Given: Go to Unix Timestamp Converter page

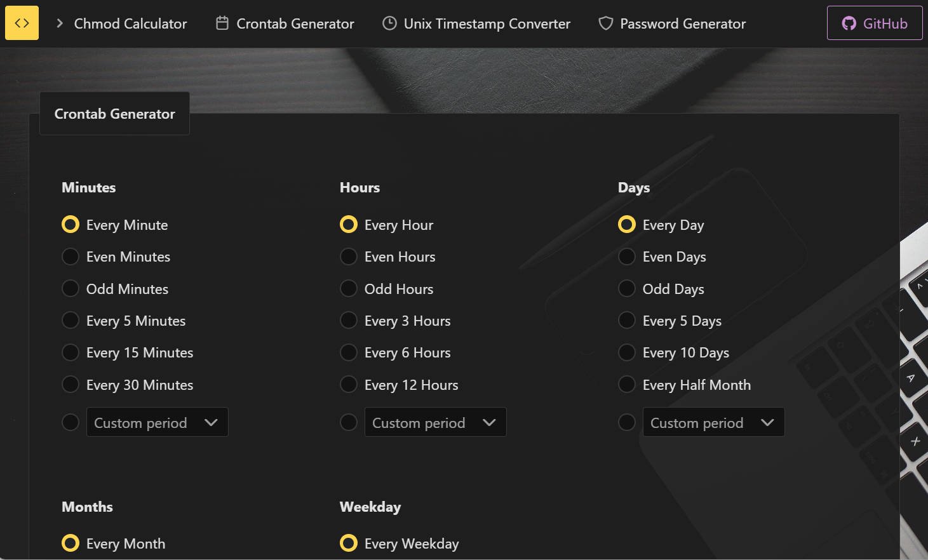Looking at the screenshot, I should 487,23.
